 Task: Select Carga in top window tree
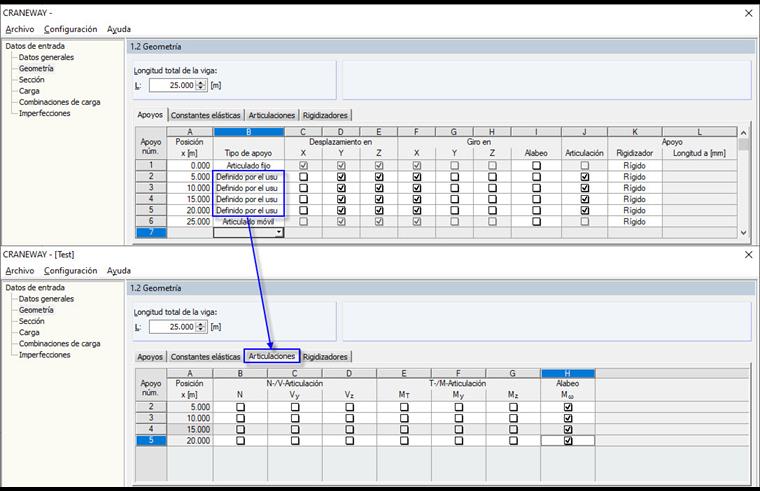point(29,91)
